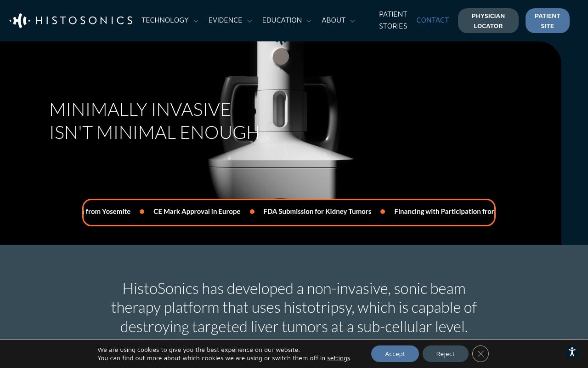Open Financing with Participation news item

tap(445, 212)
